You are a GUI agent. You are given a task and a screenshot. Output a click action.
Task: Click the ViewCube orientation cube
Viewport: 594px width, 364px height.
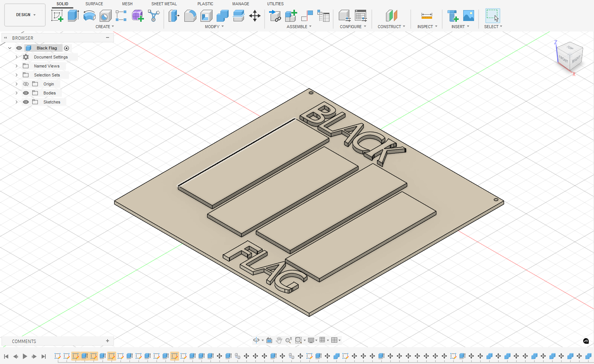pos(570,56)
